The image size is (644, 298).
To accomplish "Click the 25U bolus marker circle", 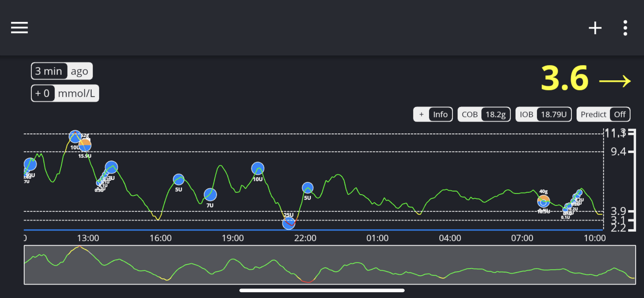I will (x=289, y=223).
